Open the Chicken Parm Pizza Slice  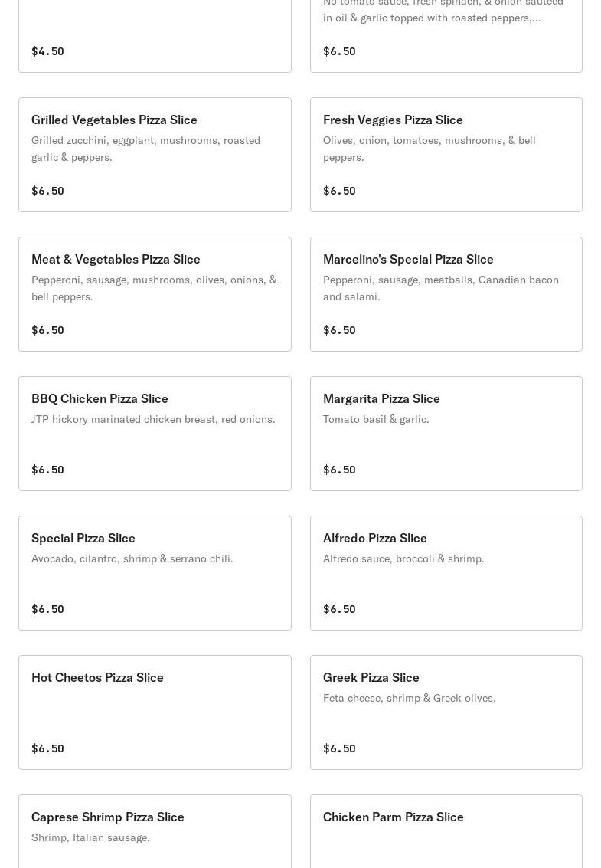click(x=446, y=831)
